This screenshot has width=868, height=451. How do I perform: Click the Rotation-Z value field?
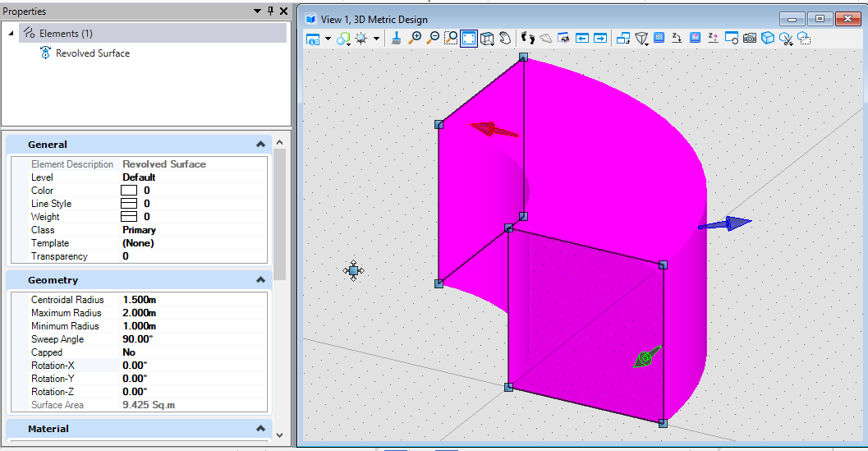click(x=194, y=392)
